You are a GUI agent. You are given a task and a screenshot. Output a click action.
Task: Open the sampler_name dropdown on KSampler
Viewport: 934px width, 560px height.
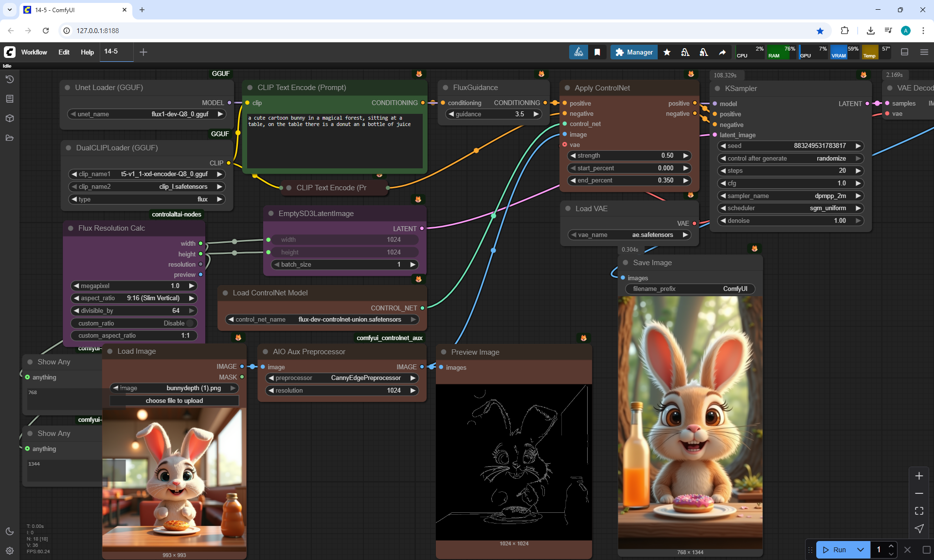click(x=790, y=196)
